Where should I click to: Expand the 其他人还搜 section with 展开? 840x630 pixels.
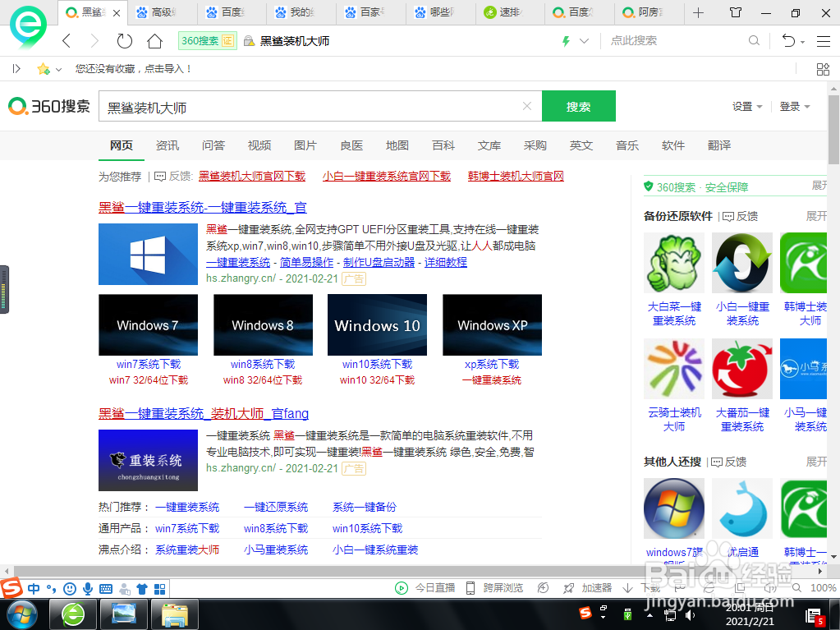point(816,462)
